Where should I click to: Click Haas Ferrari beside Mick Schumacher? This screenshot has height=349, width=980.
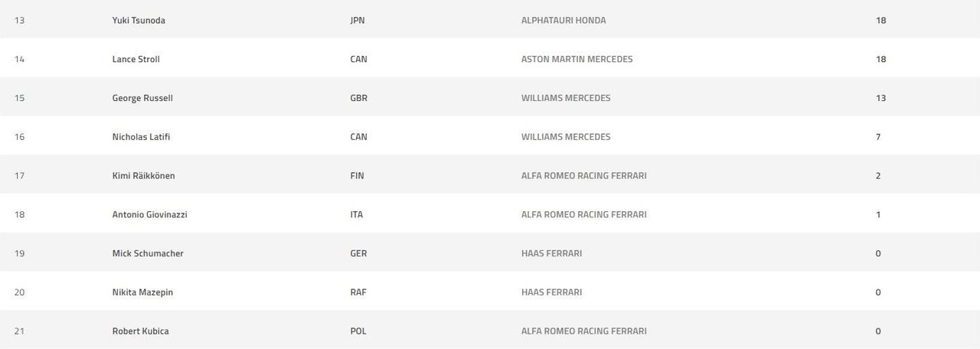pyautogui.click(x=551, y=253)
